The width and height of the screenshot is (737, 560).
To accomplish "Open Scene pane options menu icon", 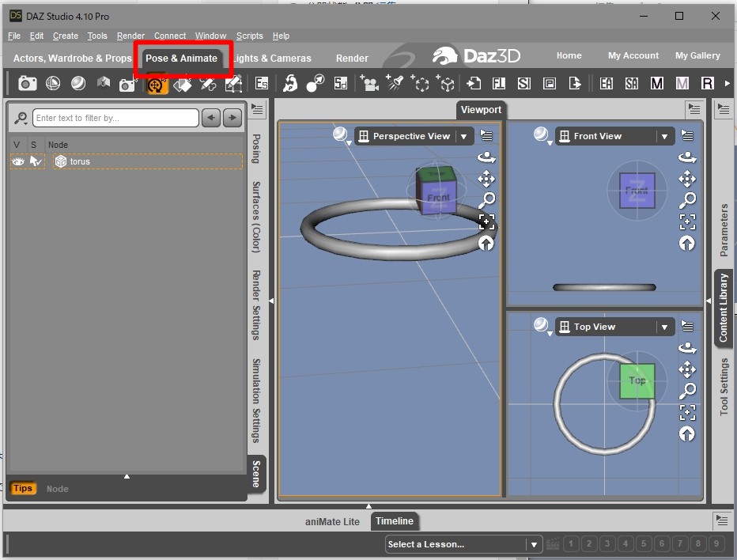I will pos(257,110).
